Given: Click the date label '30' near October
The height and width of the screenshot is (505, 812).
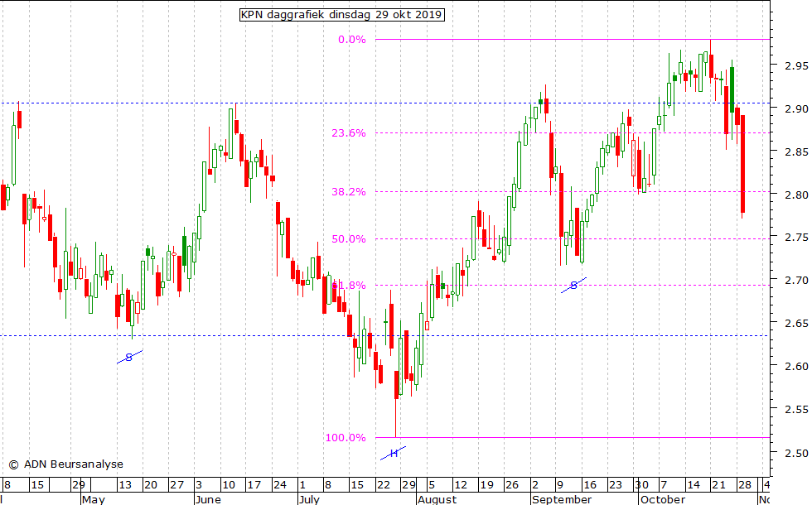Looking at the screenshot, I should pos(641,485).
